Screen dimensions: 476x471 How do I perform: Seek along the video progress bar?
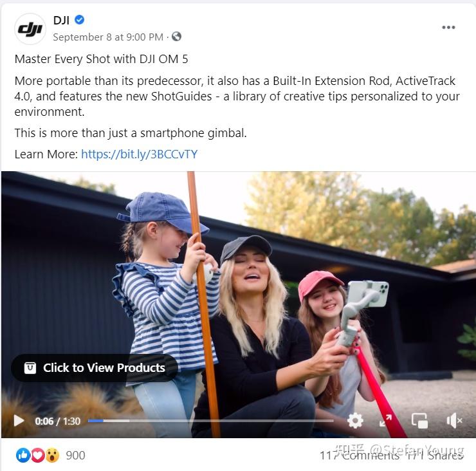pyautogui.click(x=211, y=421)
